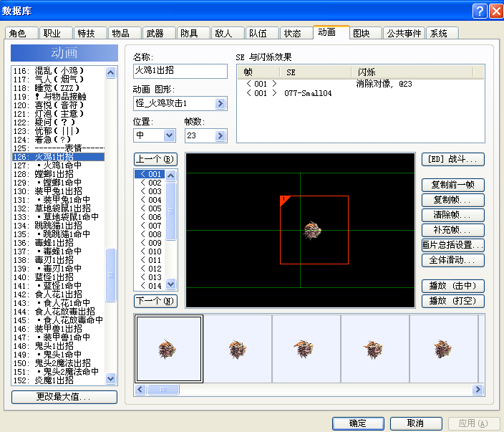Click the 下一个 (N) button

[155, 301]
